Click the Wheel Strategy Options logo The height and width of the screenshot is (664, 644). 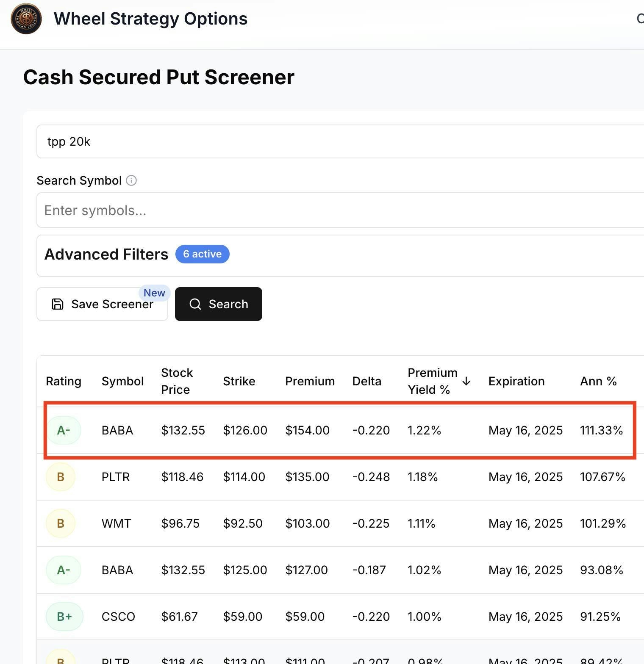pyautogui.click(x=26, y=19)
